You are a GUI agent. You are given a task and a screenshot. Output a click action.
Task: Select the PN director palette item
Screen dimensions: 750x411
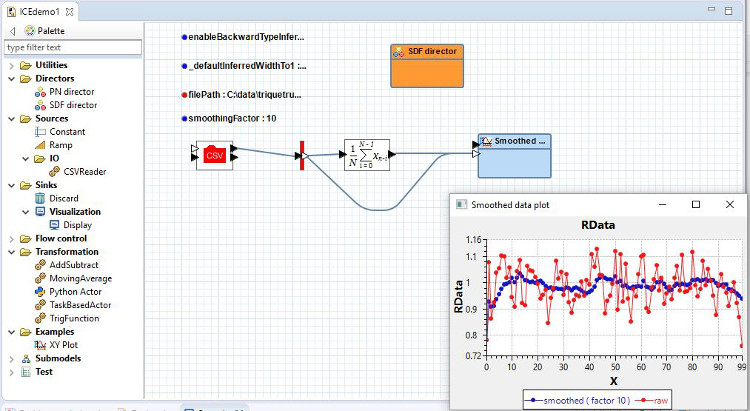tap(71, 91)
